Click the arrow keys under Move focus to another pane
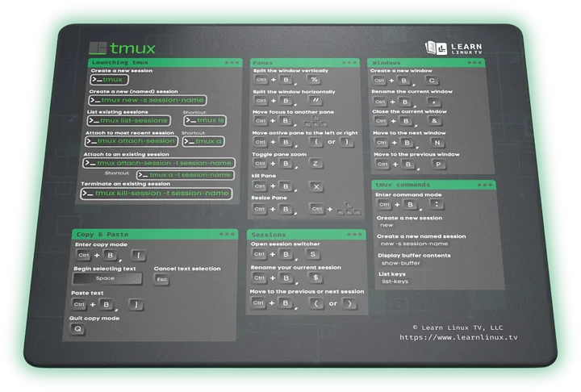 coord(315,122)
